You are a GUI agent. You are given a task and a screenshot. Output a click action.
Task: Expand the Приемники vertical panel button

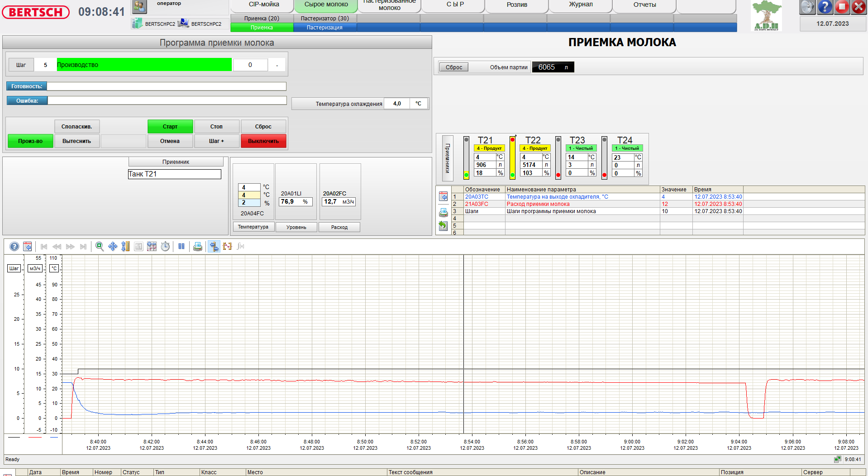447,158
